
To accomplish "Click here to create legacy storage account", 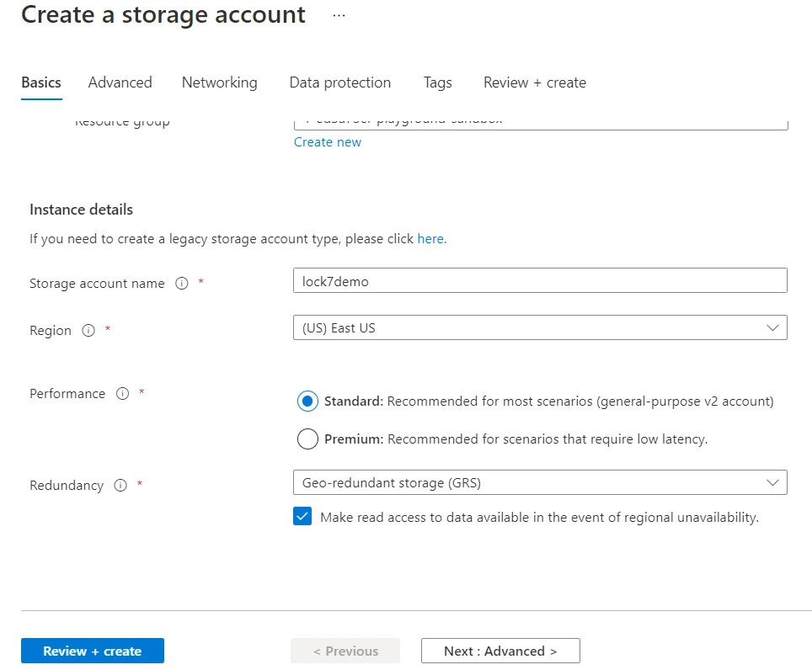I will [x=430, y=239].
